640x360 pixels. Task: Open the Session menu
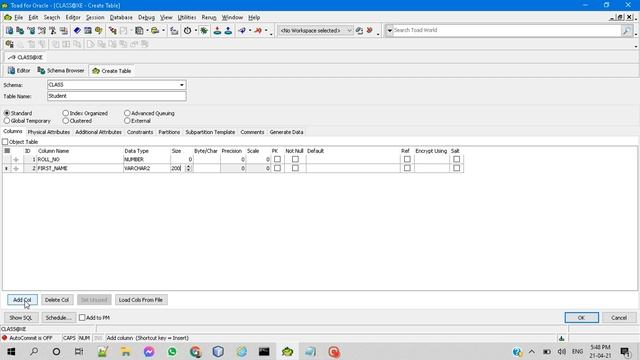tap(95, 18)
